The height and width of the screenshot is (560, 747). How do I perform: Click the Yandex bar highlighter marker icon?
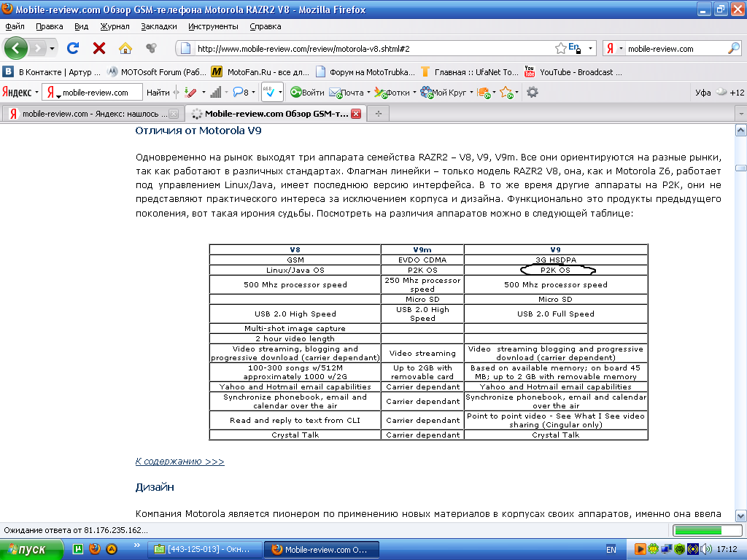(190, 93)
